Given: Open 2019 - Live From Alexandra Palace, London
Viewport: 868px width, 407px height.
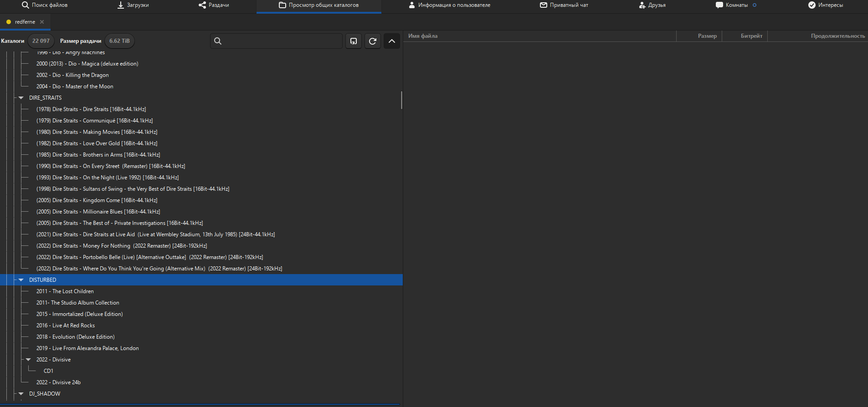Looking at the screenshot, I should [x=87, y=348].
